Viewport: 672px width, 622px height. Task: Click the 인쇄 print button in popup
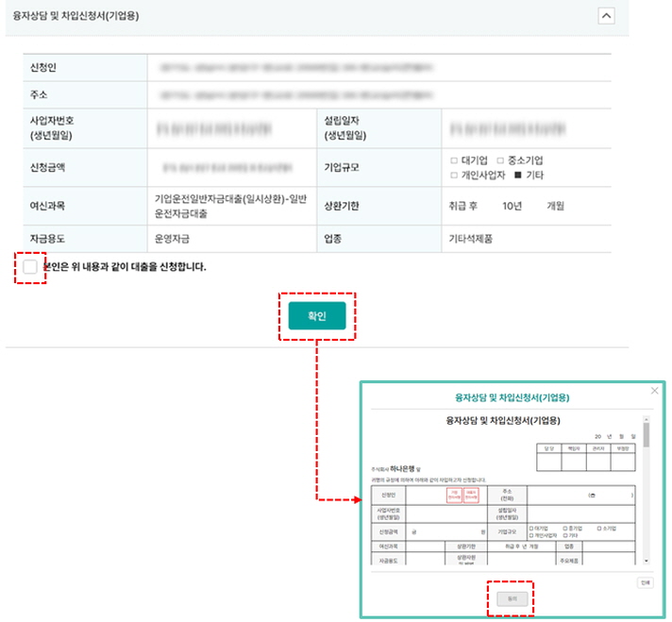pyautogui.click(x=646, y=583)
